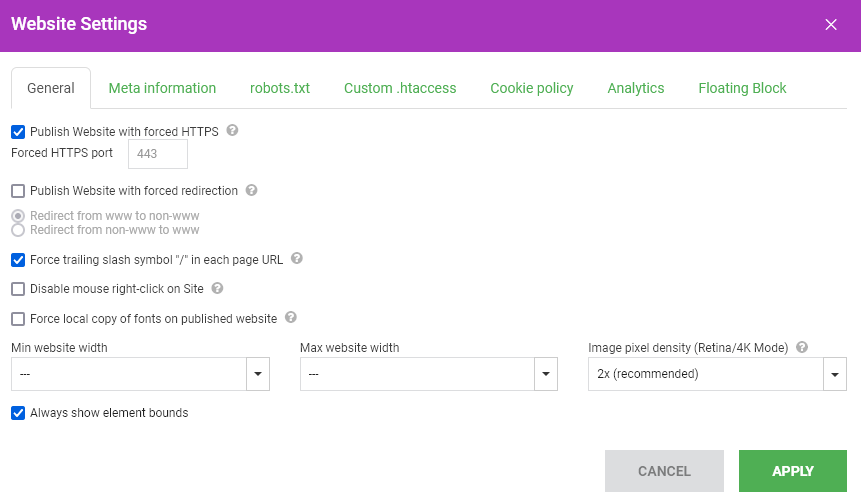Click help icon for local fonts copy
Image resolution: width=861 pixels, height=502 pixels.
pos(291,317)
